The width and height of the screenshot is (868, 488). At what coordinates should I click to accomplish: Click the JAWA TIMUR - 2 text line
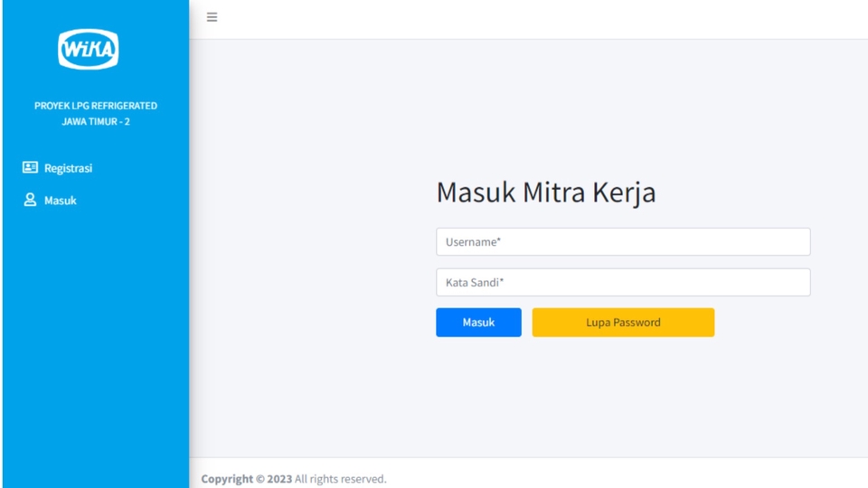[x=96, y=122]
